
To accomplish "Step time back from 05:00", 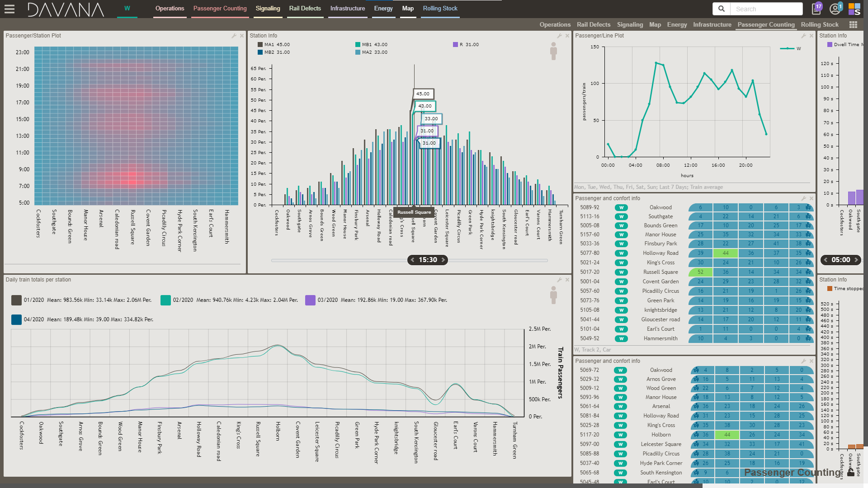I will 826,260.
